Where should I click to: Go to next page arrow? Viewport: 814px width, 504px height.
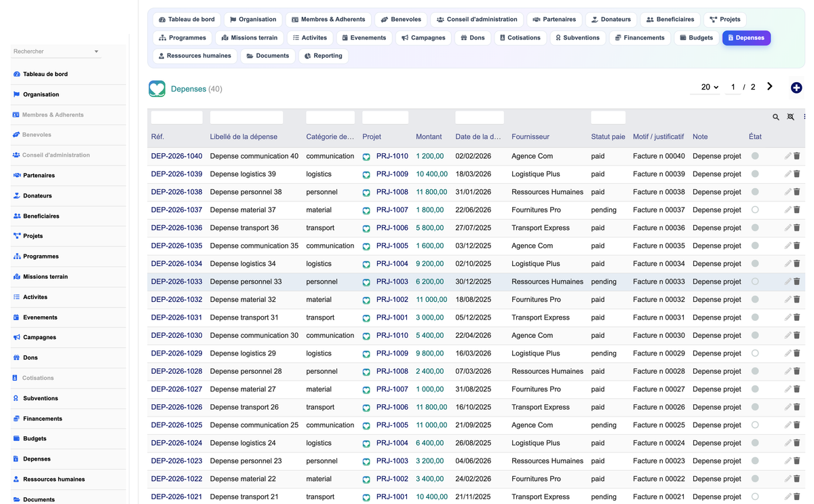pos(770,87)
